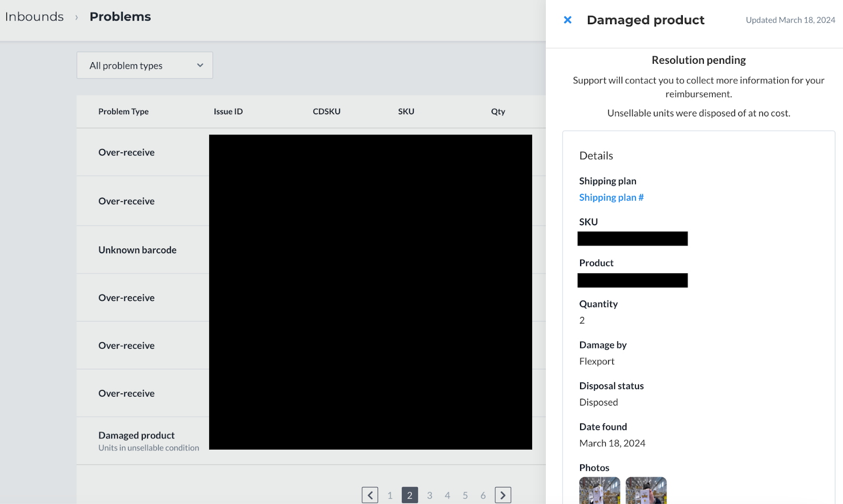Click the Photos field label

594,468
